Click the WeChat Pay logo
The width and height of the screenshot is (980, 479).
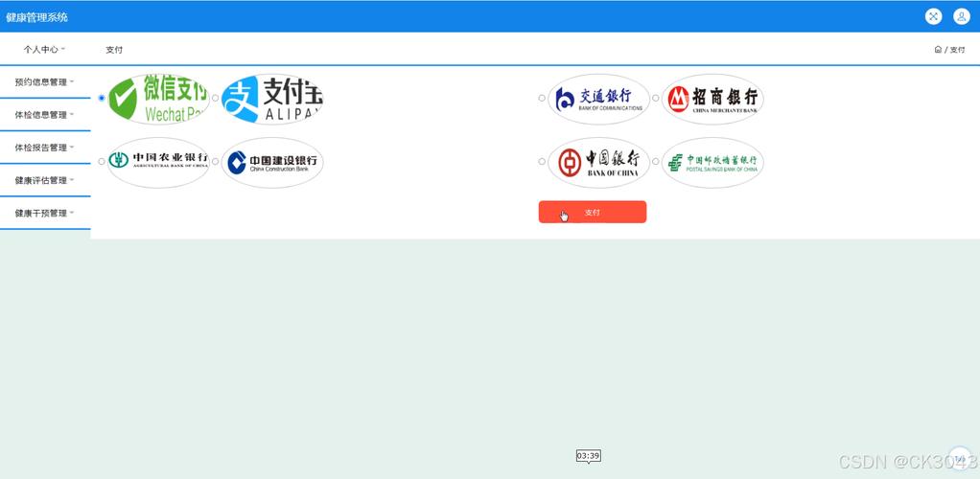click(x=157, y=99)
